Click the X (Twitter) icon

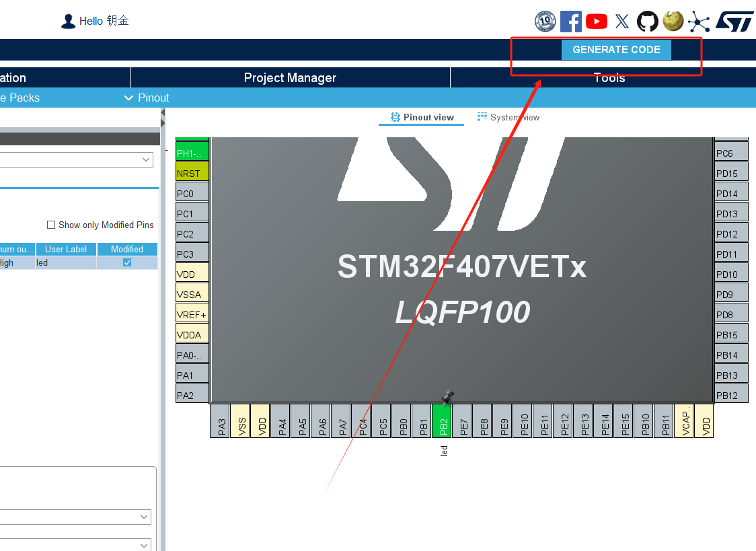click(622, 22)
